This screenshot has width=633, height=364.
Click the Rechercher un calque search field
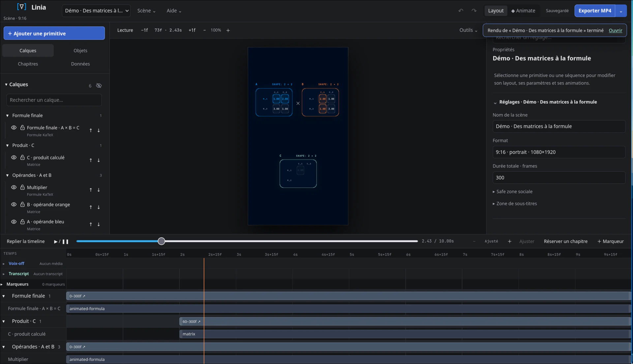(54, 100)
